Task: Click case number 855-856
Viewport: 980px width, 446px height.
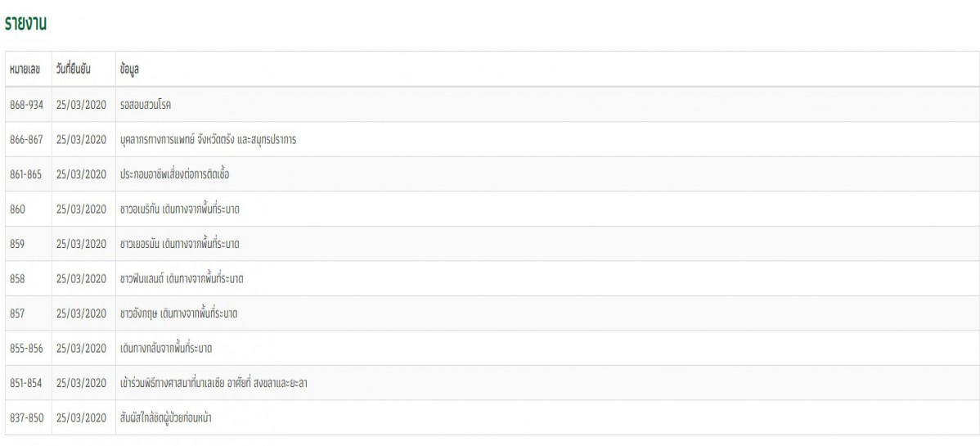Action: click(x=26, y=349)
